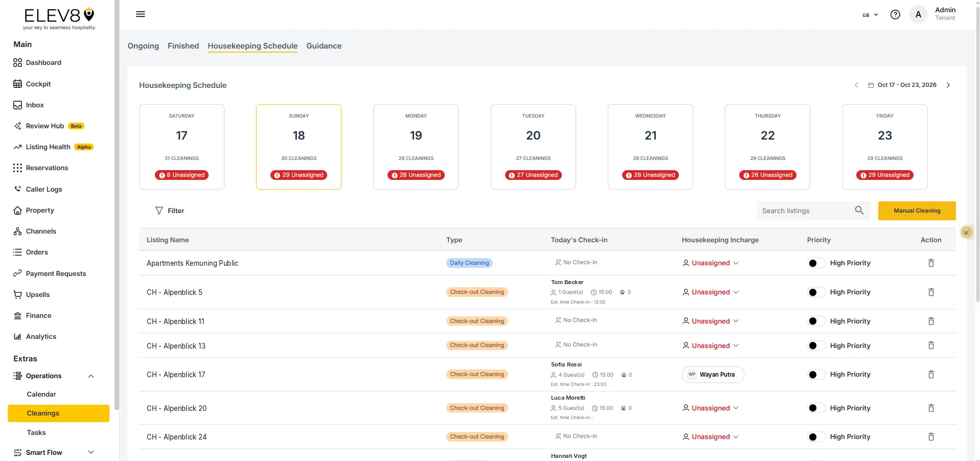The height and width of the screenshot is (461, 980).
Task: Open the calendar date range picker icon
Action: point(871,85)
